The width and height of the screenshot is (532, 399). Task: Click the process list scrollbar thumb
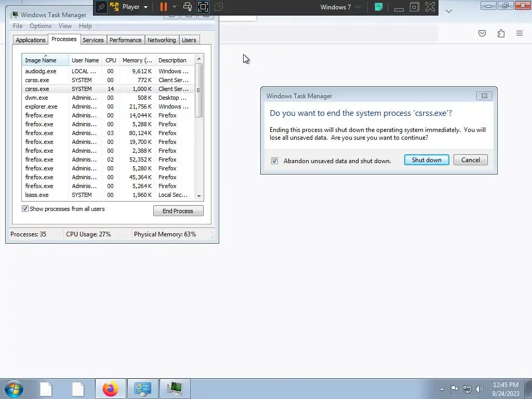[199, 90]
